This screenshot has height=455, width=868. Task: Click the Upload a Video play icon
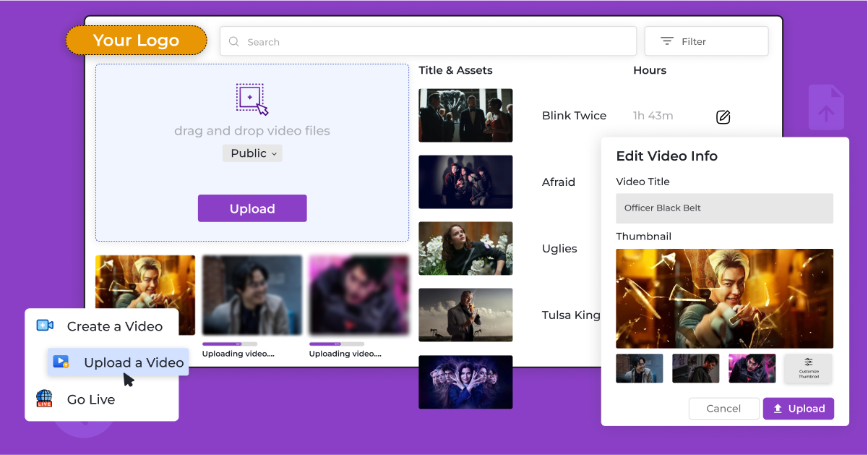(61, 362)
